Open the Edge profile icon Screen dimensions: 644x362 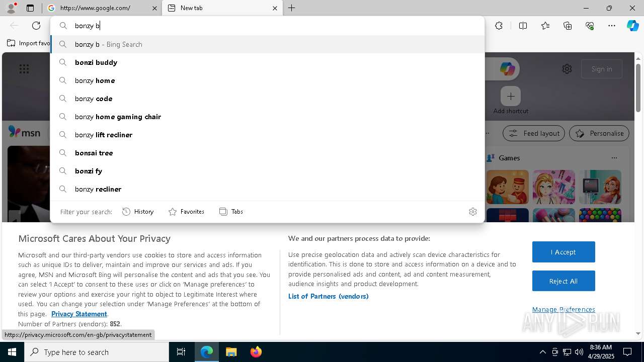pos(11,8)
